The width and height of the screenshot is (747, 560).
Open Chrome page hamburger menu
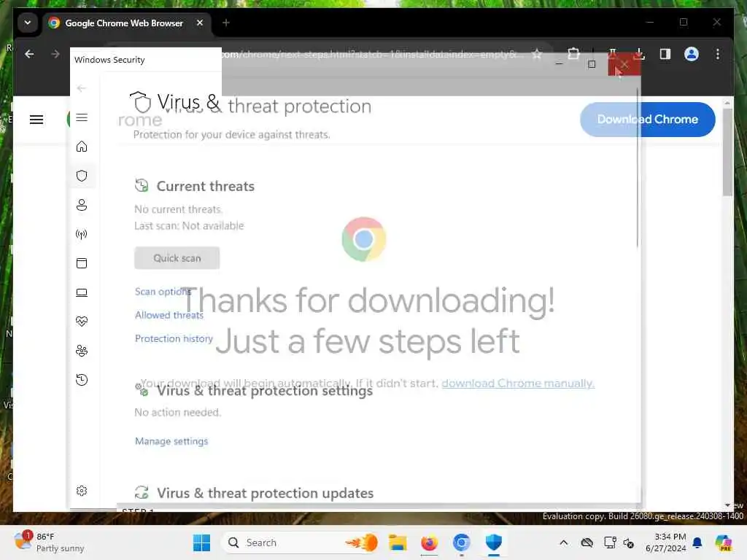tap(36, 120)
